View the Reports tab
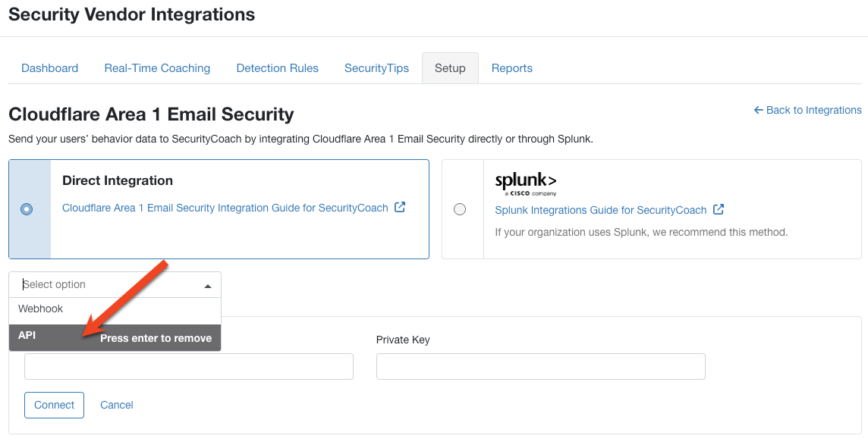 pos(512,68)
